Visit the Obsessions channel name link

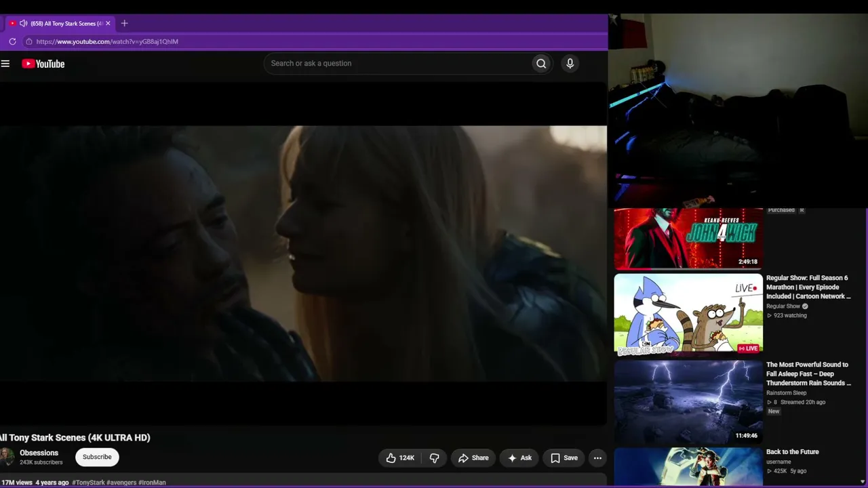click(x=39, y=453)
